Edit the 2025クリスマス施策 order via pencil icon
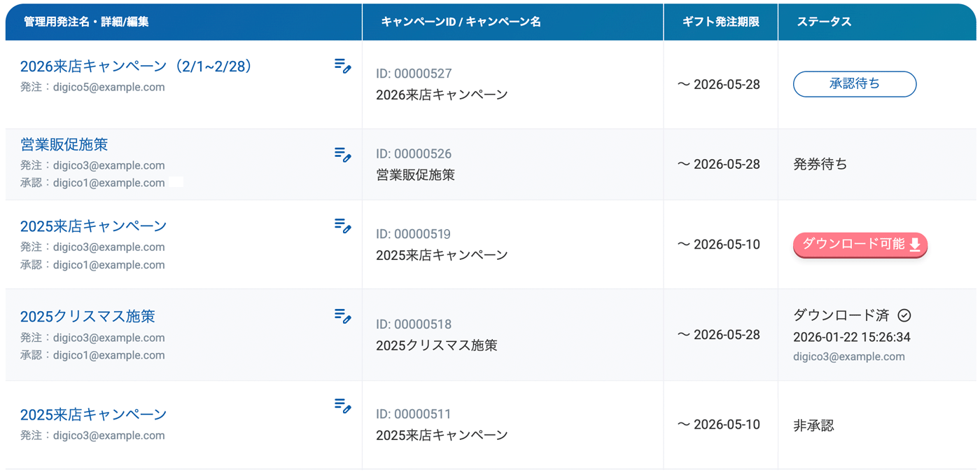 pyautogui.click(x=342, y=316)
